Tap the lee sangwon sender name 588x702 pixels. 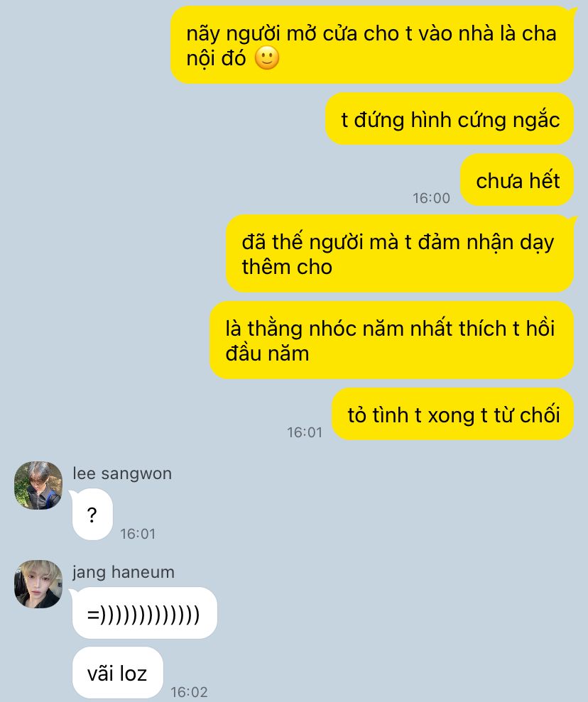point(122,473)
